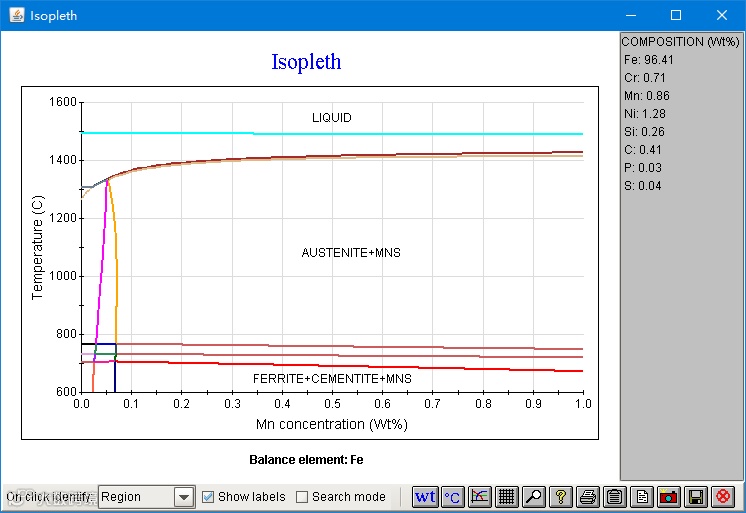Image resolution: width=746 pixels, height=513 pixels.
Task: Select the magnifying glass zoom tool
Action: 533,497
